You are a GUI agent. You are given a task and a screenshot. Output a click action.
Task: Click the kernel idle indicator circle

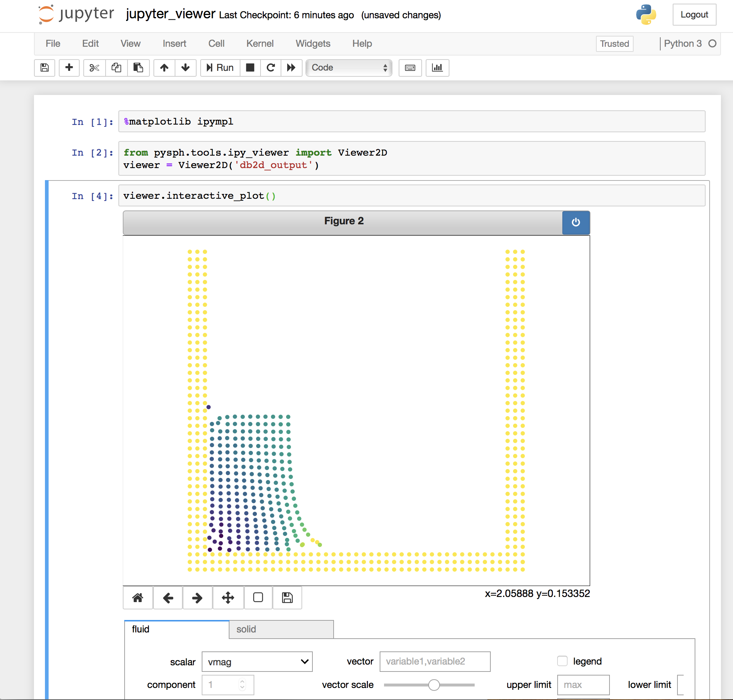(x=712, y=43)
